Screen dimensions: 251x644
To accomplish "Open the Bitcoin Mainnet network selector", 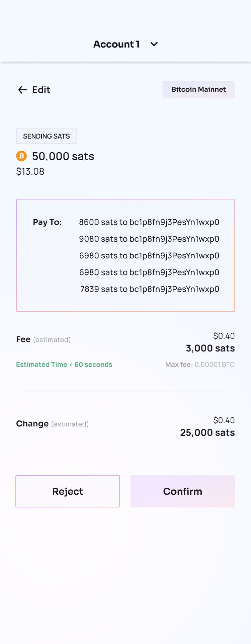I will click(198, 90).
